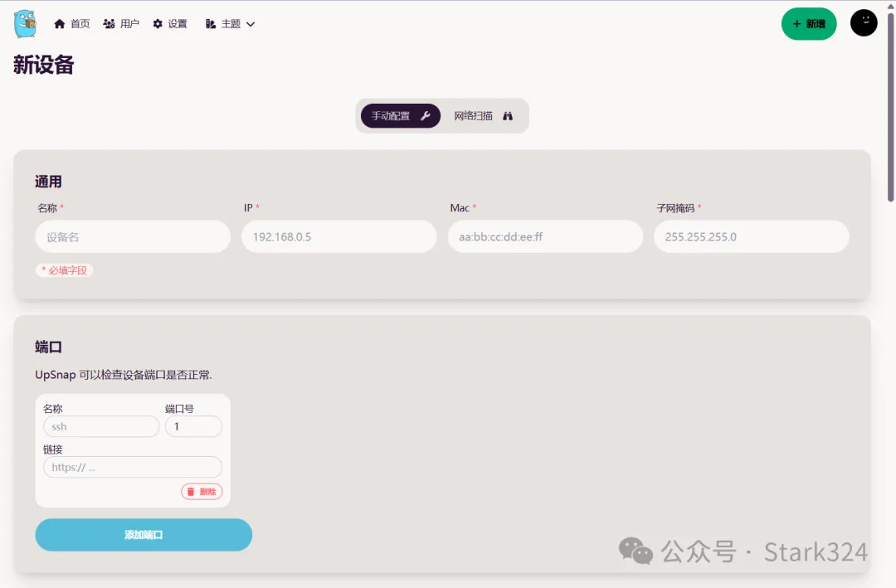Click the UpSnap 可以检查设备端口是否正常 text
Image resolution: width=896 pixels, height=588 pixels.
click(x=124, y=375)
